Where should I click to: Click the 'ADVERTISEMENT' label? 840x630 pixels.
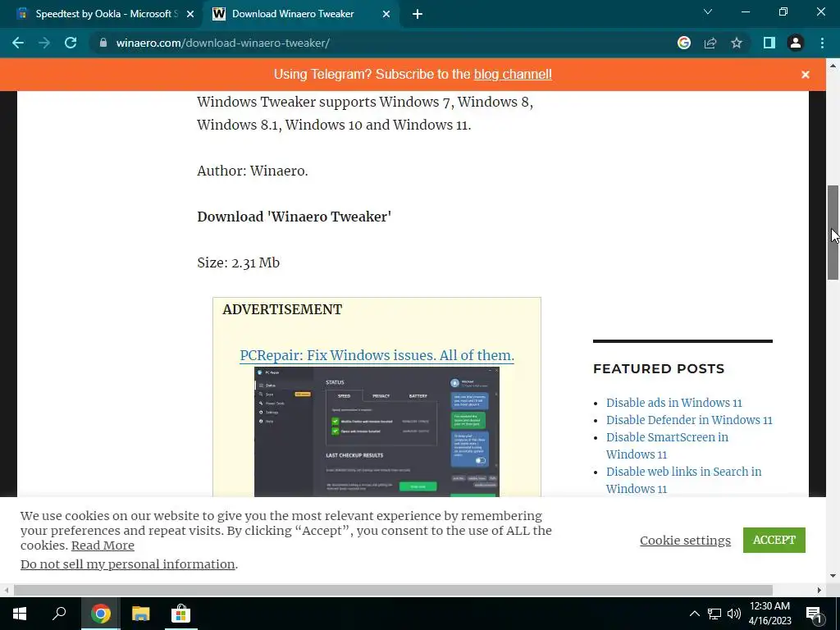(282, 309)
